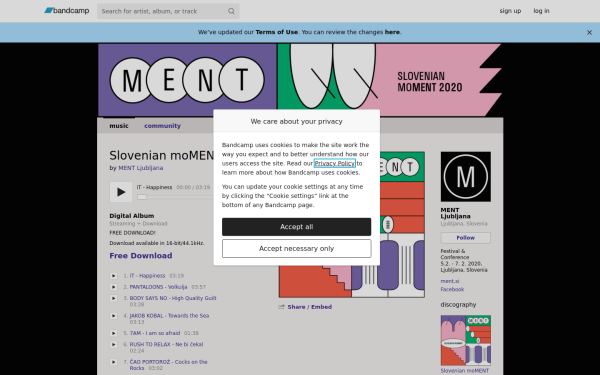The width and height of the screenshot is (600, 375).
Task: Open BODY SAYS NO - High Quality Guilt link
Action: (x=173, y=298)
